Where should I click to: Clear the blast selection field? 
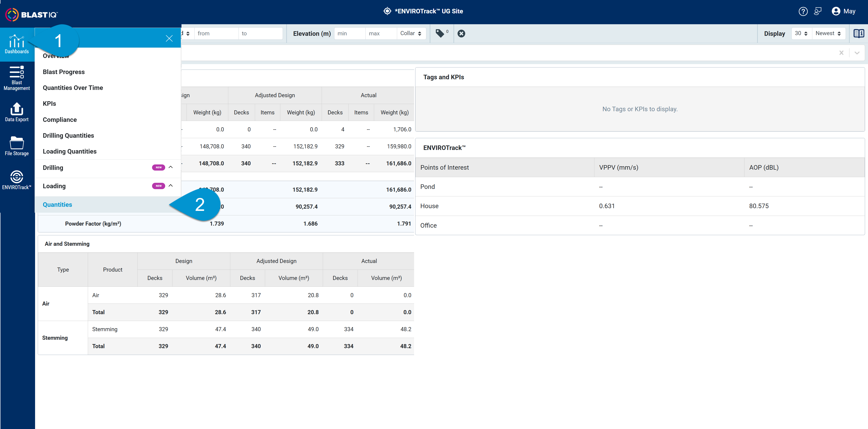click(x=841, y=53)
